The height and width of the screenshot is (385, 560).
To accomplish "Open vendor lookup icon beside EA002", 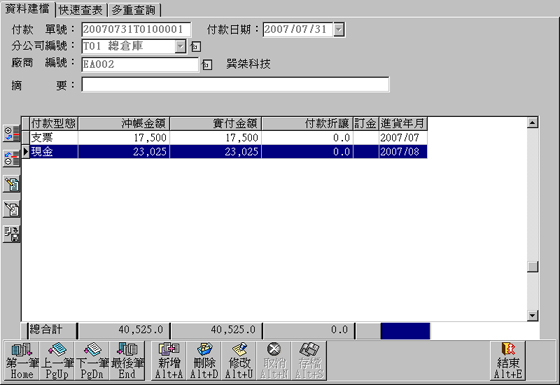I will pos(207,65).
